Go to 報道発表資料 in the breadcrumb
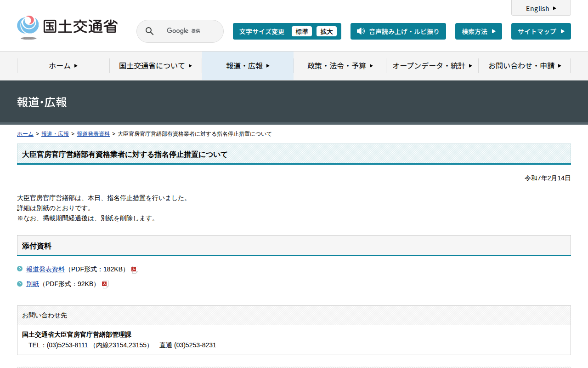This screenshot has width=588, height=368. [x=93, y=134]
